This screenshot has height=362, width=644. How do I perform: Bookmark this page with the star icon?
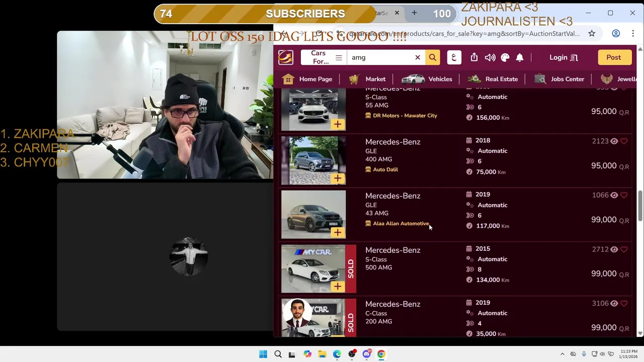point(592,33)
